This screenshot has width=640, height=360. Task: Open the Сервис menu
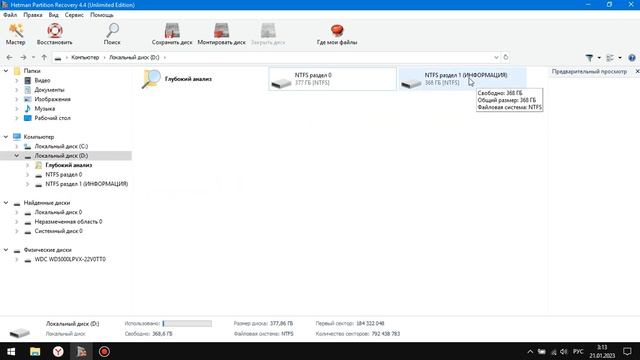click(x=74, y=15)
